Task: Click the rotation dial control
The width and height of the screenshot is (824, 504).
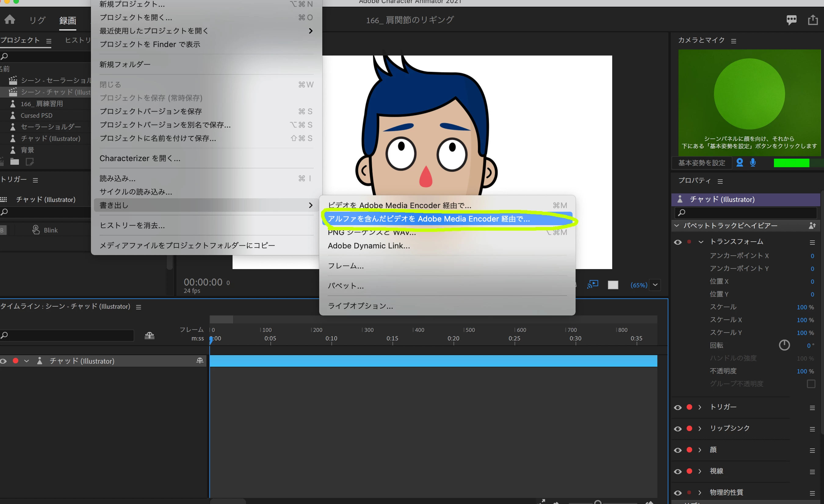Action: pyautogui.click(x=784, y=345)
